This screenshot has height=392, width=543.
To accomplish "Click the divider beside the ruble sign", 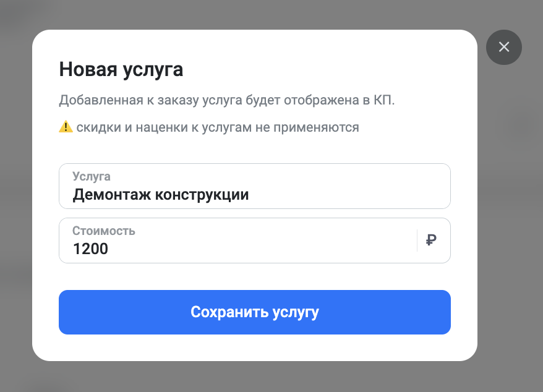I will coord(417,241).
